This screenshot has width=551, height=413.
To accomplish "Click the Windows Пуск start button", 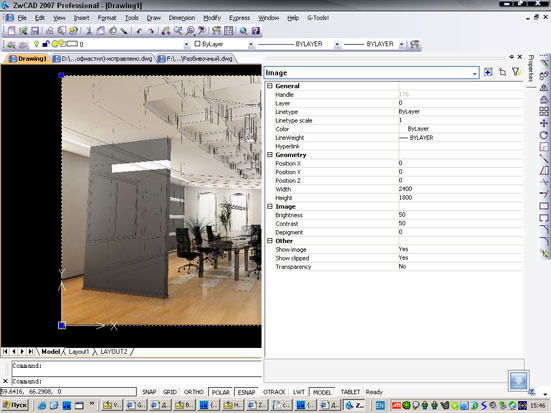I will tap(15, 405).
